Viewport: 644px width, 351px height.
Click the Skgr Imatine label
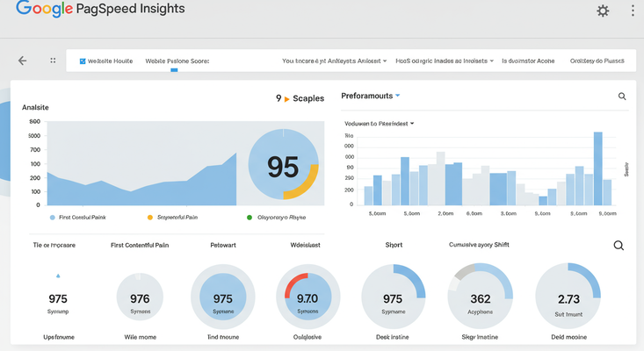(x=480, y=337)
